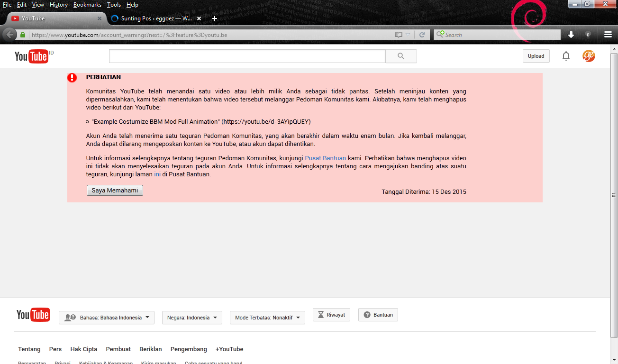The width and height of the screenshot is (618, 364).
Task: Open the View menu
Action: tap(38, 5)
